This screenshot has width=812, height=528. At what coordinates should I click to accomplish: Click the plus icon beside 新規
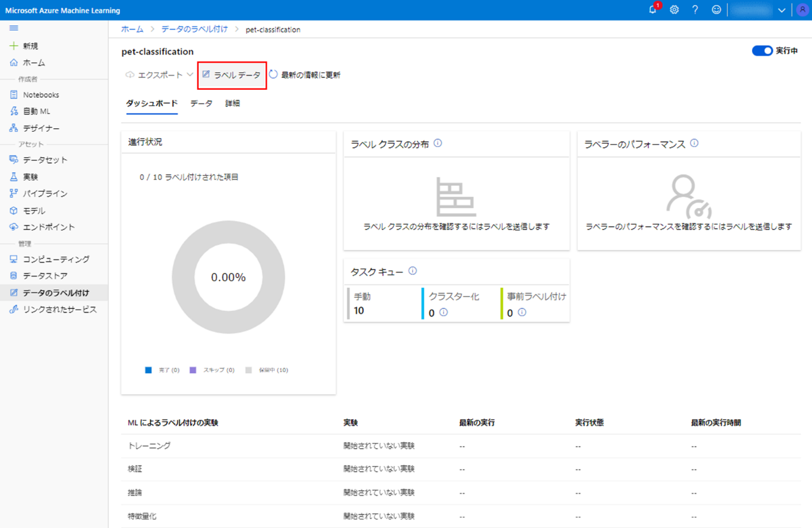click(x=14, y=46)
